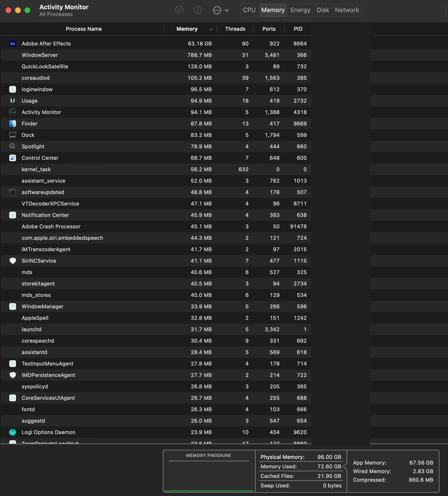Click the Notification Center icon
Image resolution: width=448 pixels, height=496 pixels.
(13, 215)
